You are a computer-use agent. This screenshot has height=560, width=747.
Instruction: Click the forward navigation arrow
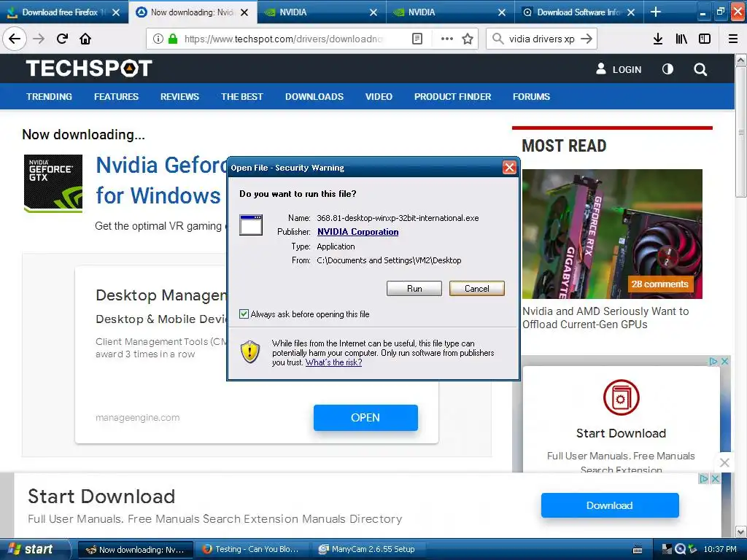click(x=39, y=39)
